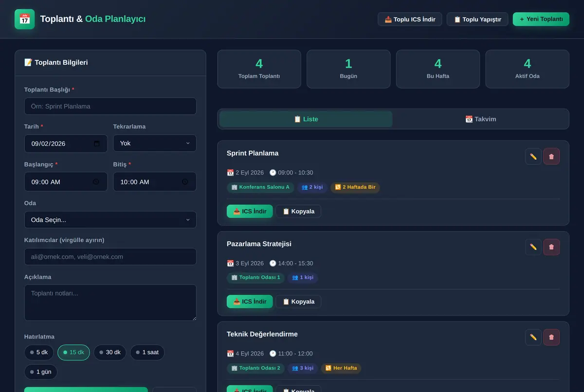Click Toplu ICS İndir button
This screenshot has width=584, height=392.
(410, 19)
